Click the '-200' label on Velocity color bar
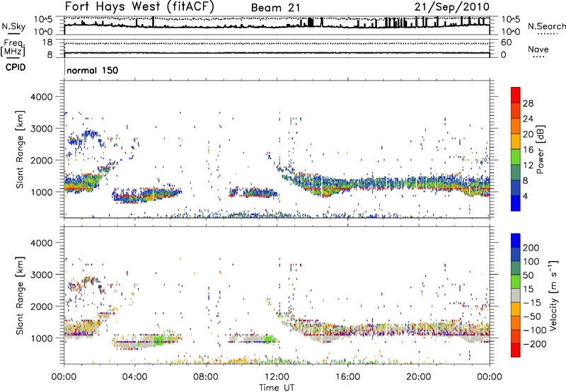The height and width of the screenshot is (392, 566). [x=535, y=344]
